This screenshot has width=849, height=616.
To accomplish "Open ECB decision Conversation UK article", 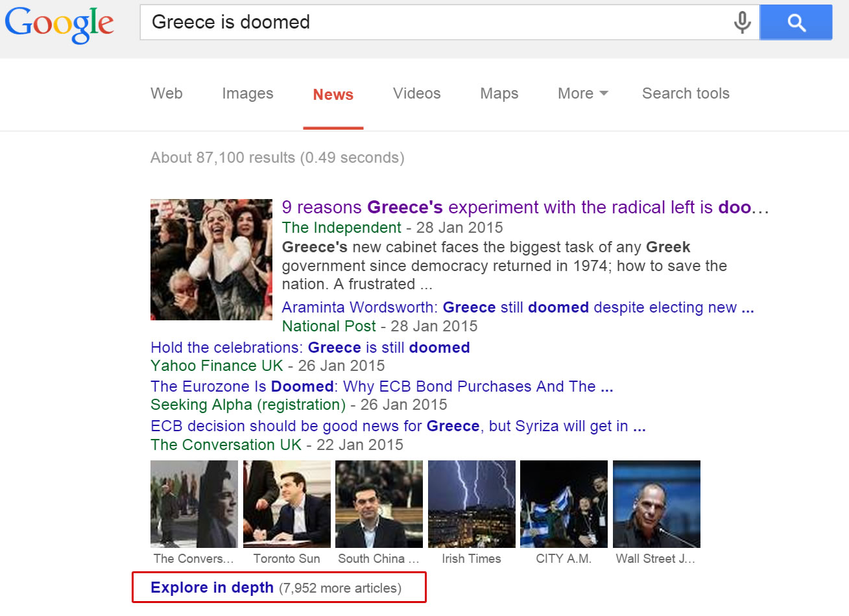I will [398, 426].
